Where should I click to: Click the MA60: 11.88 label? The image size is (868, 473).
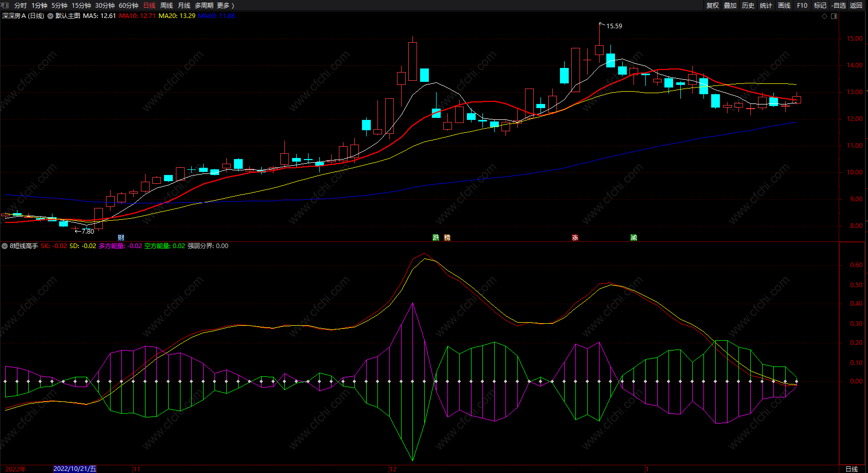(x=216, y=16)
